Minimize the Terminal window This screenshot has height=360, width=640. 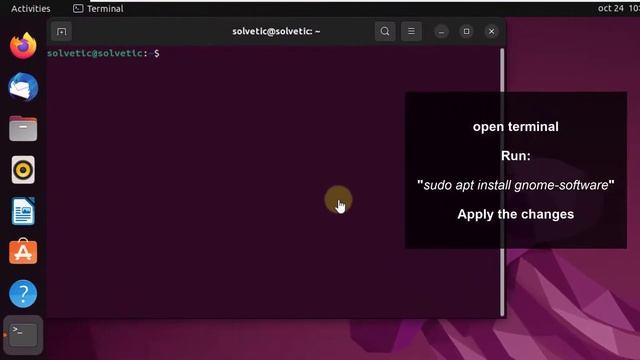coord(441,31)
